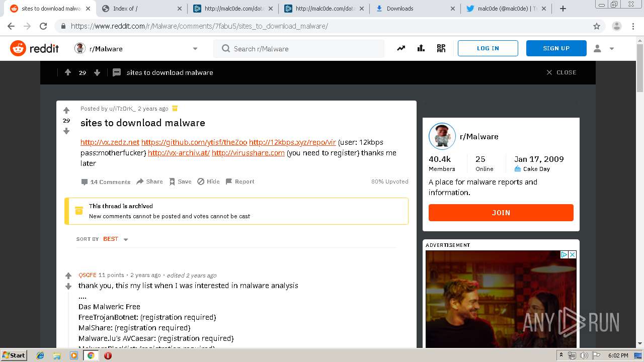Click the browser address bar URL
Image resolution: width=644 pixels, height=362 pixels.
point(199,26)
